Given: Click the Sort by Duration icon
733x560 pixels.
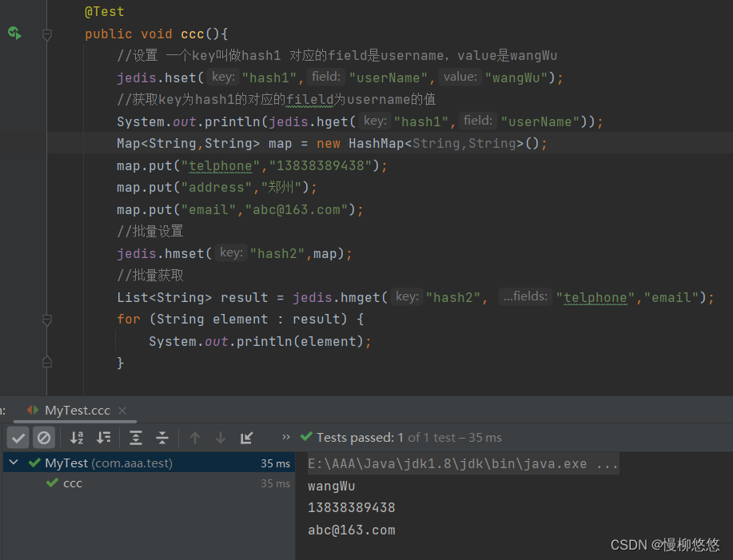Looking at the screenshot, I should 105,437.
